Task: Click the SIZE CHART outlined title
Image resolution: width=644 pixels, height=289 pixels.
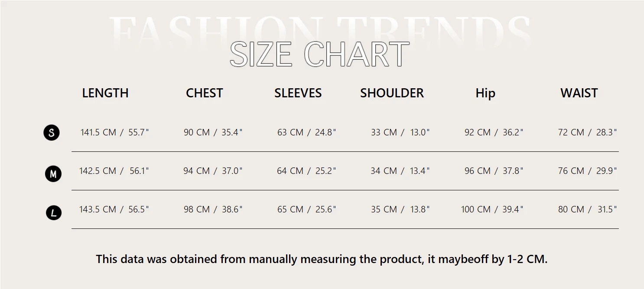Action: pos(319,55)
